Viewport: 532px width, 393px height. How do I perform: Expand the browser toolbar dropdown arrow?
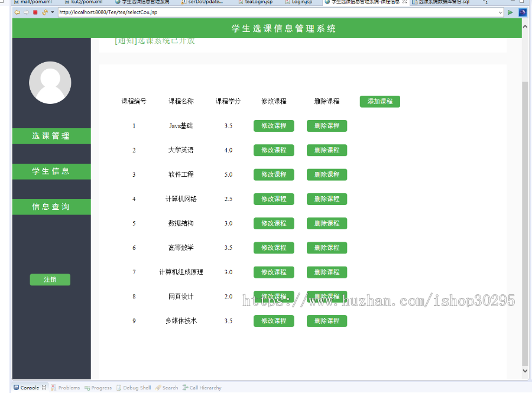tap(52, 12)
